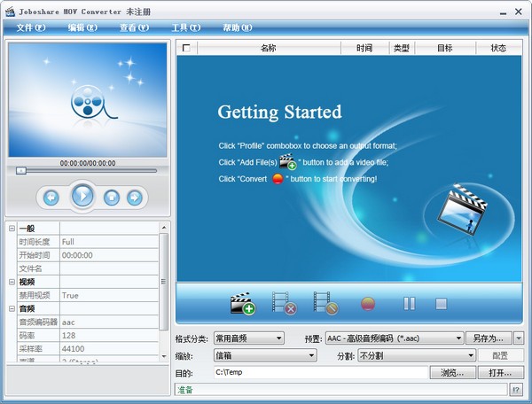
Task: Click the preview playback seek slider
Action: click(x=87, y=170)
